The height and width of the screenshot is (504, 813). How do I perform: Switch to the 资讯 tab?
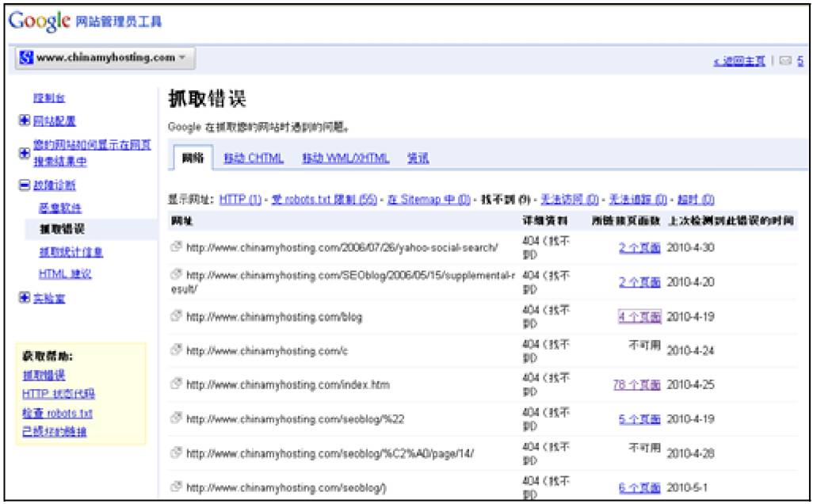coord(418,158)
